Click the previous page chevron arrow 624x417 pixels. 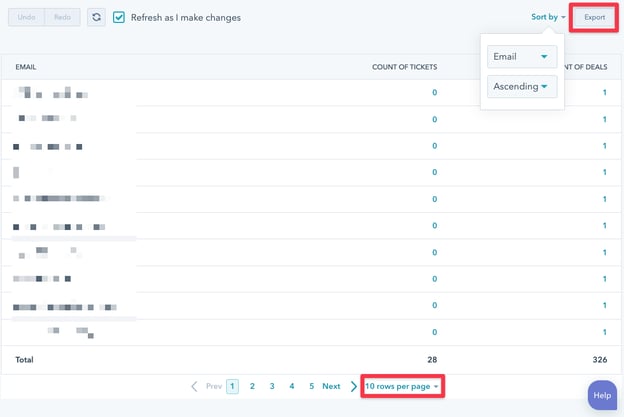pyautogui.click(x=194, y=386)
